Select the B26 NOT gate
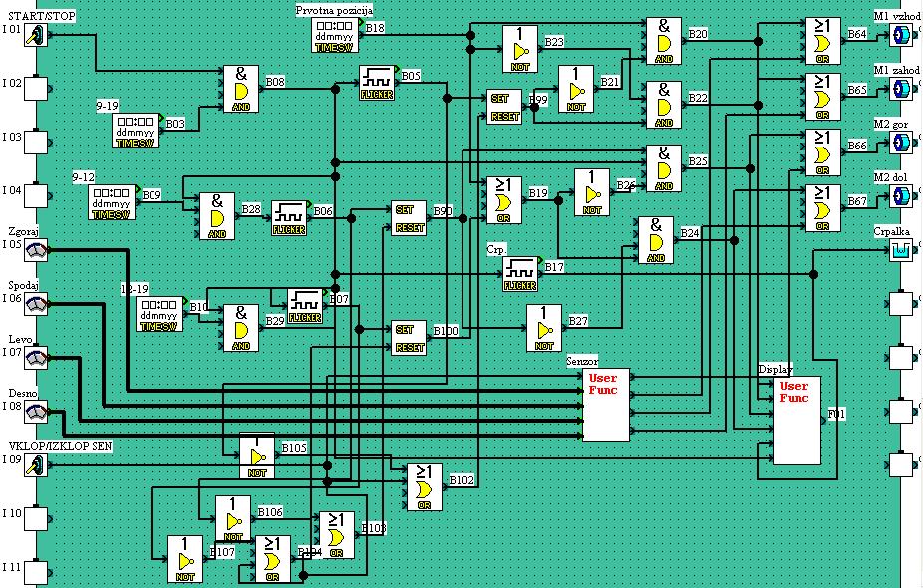Viewport: 923px width, 588px height. coord(592,192)
